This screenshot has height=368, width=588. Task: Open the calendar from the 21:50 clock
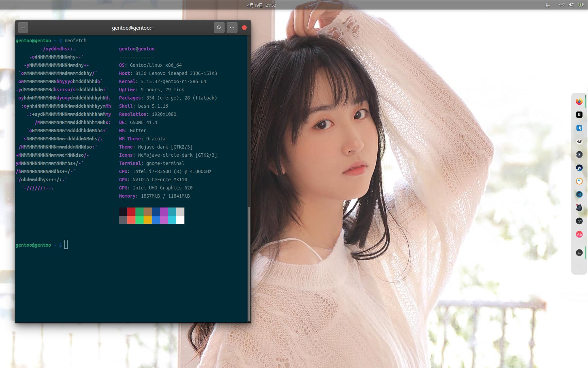pos(261,5)
